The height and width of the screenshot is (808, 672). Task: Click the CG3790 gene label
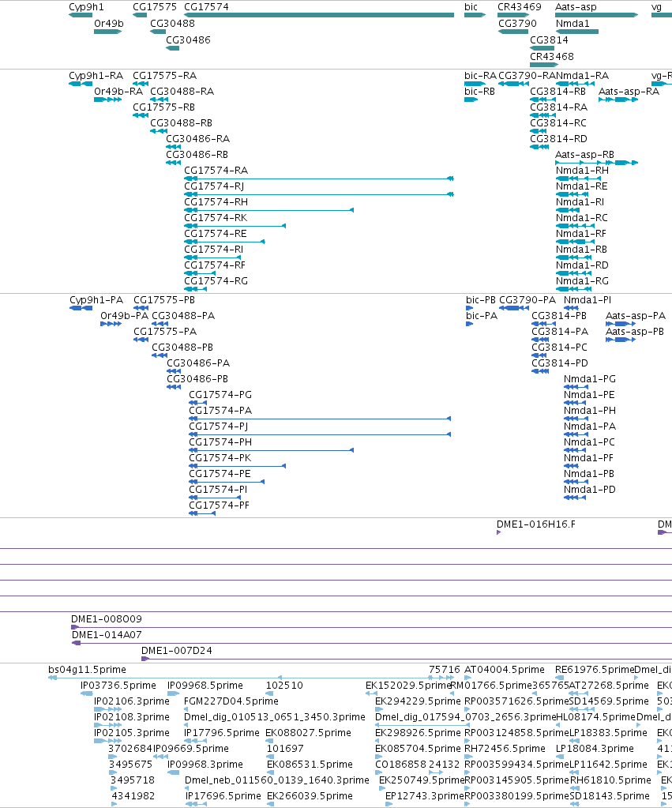click(517, 23)
